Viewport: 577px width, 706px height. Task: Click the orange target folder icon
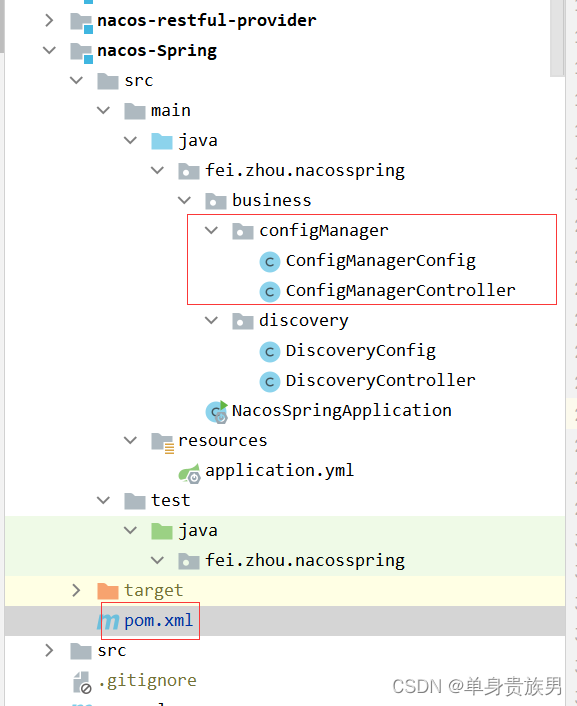tap(108, 591)
